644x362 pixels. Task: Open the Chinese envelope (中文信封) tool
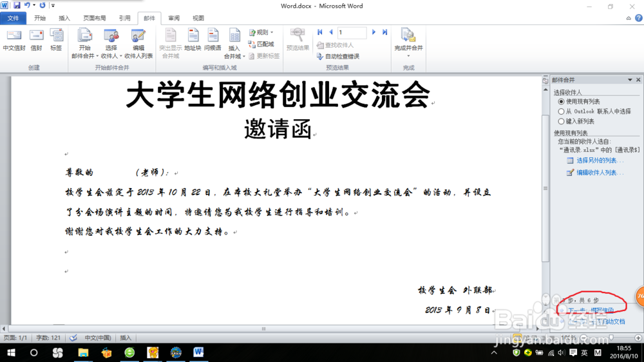(x=14, y=41)
